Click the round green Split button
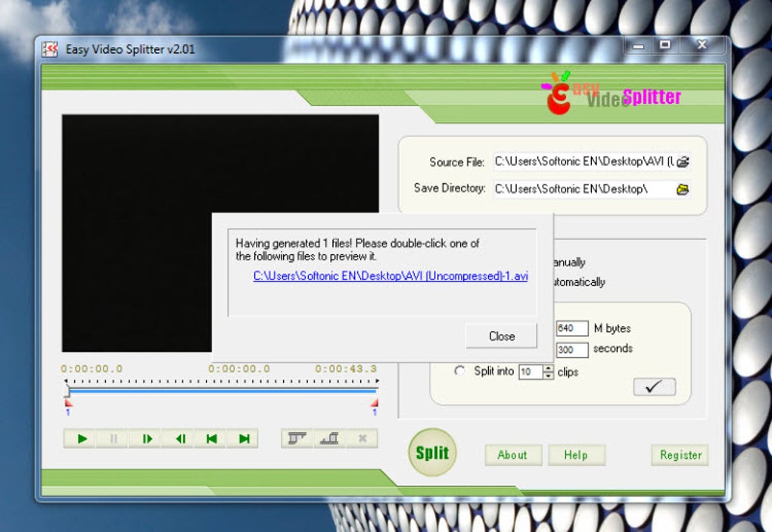The width and height of the screenshot is (772, 532). click(x=432, y=453)
